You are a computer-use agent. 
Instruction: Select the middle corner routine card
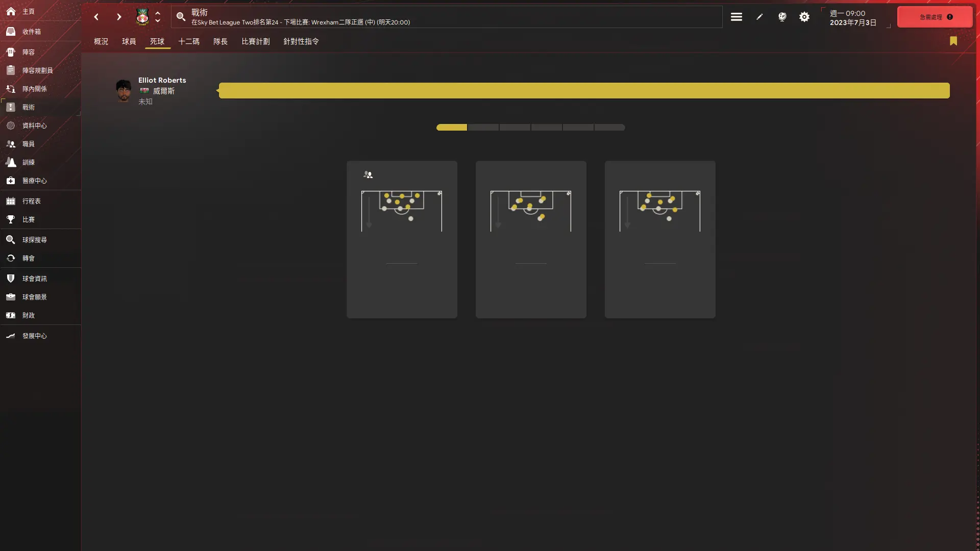point(531,240)
